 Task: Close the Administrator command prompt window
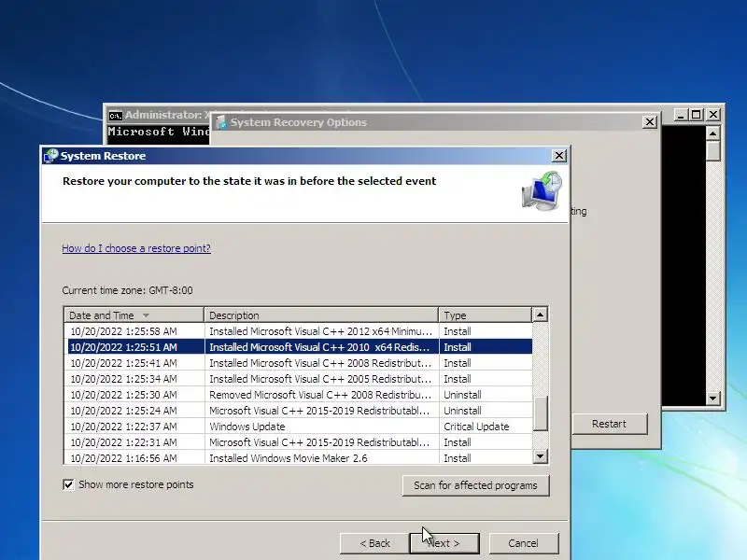coord(713,115)
